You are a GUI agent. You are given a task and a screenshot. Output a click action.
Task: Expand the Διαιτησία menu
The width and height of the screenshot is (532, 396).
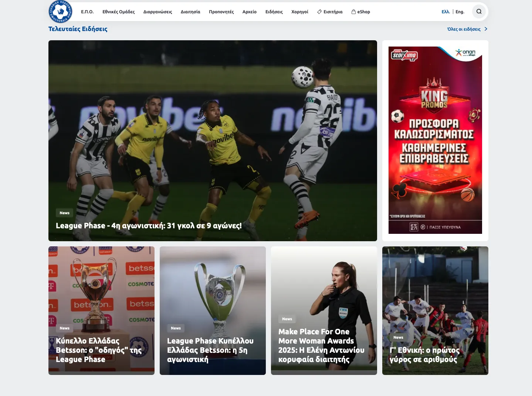click(x=190, y=12)
